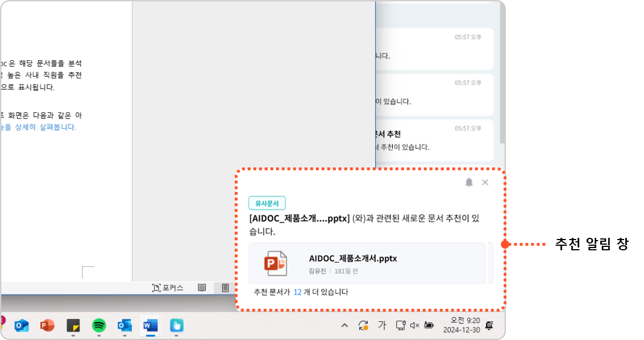Open the AIDOC_제품소개서.pptx recommended file card
Image resolution: width=644 pixels, height=340 pixels.
pyautogui.click(x=367, y=263)
